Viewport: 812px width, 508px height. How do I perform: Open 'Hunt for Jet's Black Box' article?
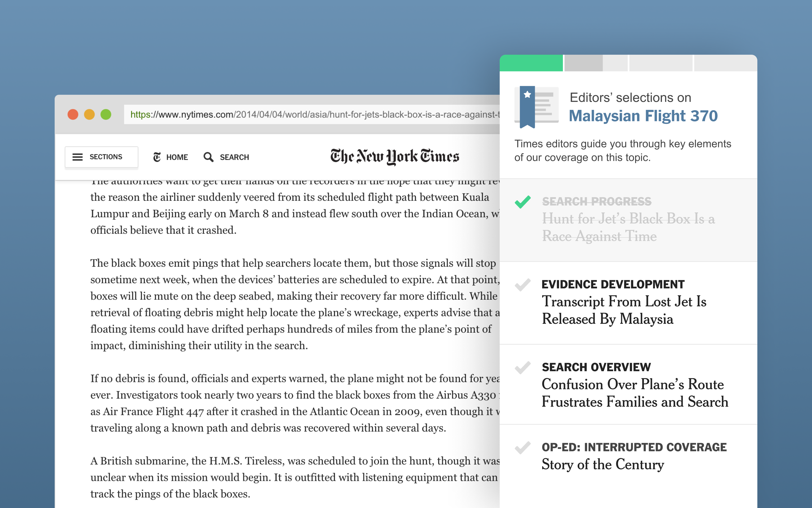point(629,227)
